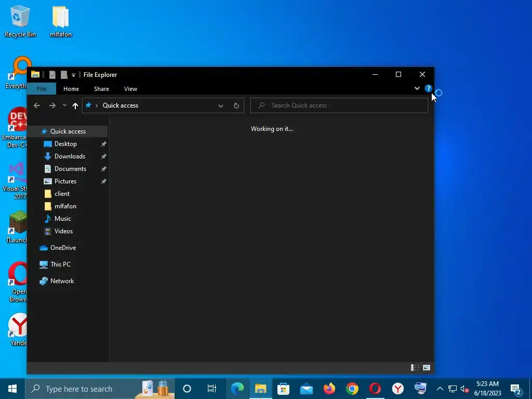Open Task View on the taskbar
The image size is (532, 399).
[212, 389]
